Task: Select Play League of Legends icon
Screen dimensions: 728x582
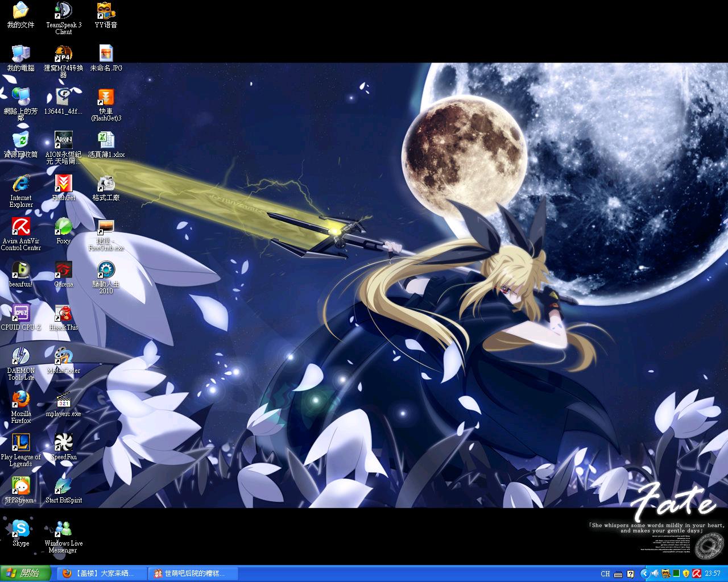Action: (21, 443)
